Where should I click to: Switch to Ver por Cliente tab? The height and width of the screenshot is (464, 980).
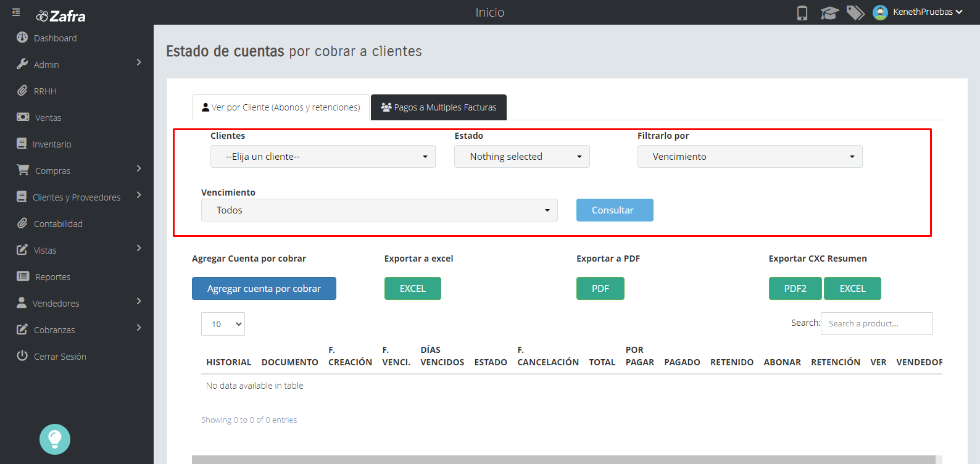pyautogui.click(x=281, y=107)
